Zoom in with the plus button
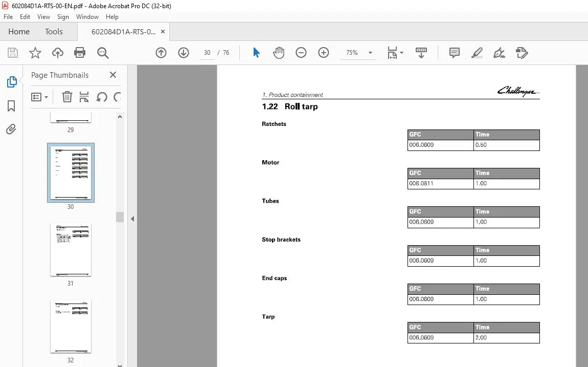The width and height of the screenshot is (588, 367). 323,53
